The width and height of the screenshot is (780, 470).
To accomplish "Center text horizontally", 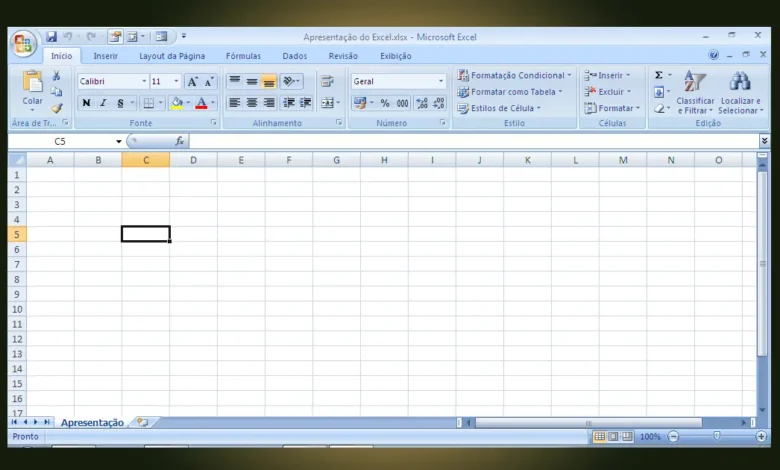I will 252,103.
